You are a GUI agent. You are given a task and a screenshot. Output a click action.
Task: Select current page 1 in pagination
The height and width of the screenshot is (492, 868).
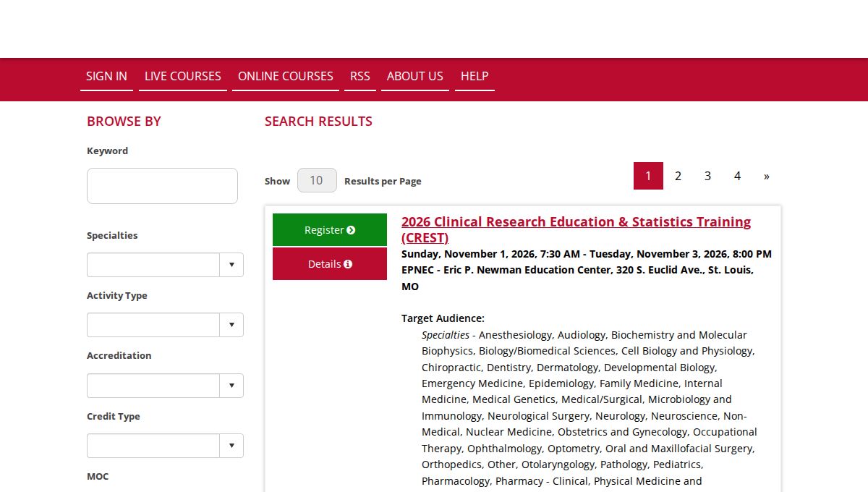648,176
